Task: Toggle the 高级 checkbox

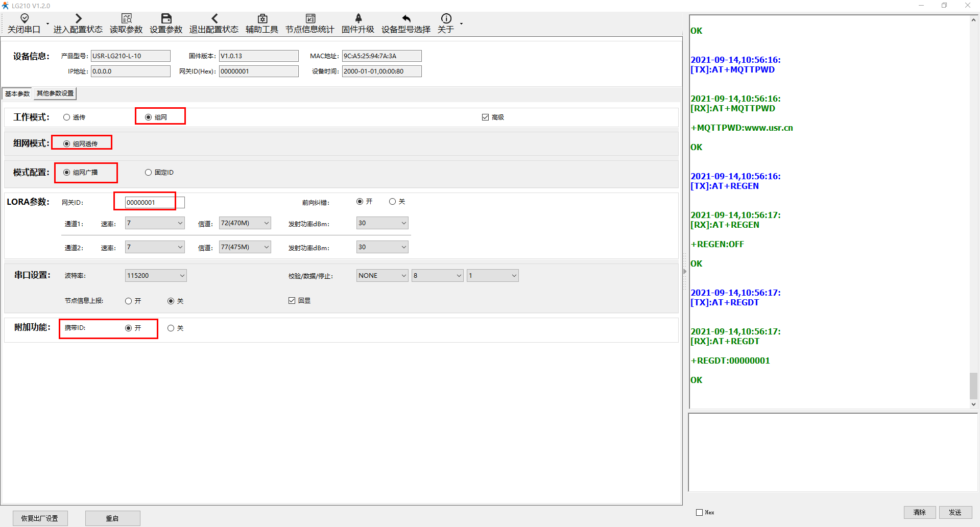Action: coord(485,117)
